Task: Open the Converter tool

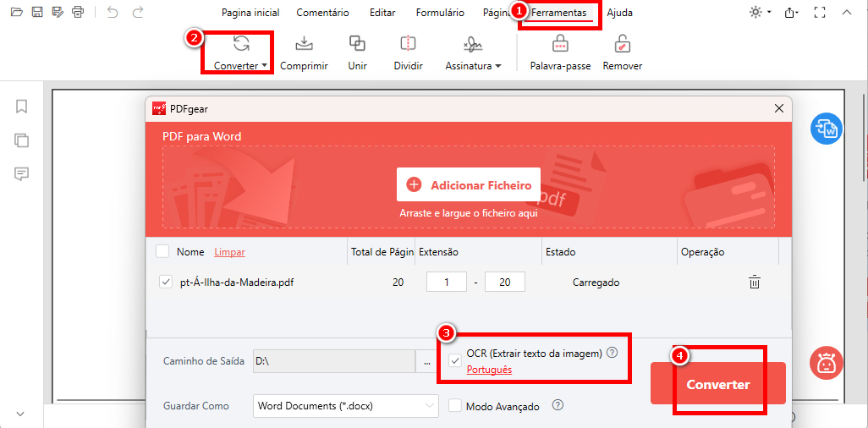Action: (241, 53)
